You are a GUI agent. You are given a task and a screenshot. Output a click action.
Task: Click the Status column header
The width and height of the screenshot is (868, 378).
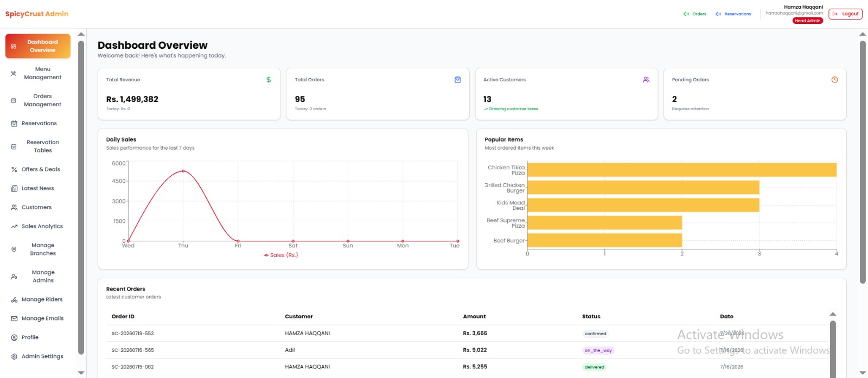coord(591,317)
